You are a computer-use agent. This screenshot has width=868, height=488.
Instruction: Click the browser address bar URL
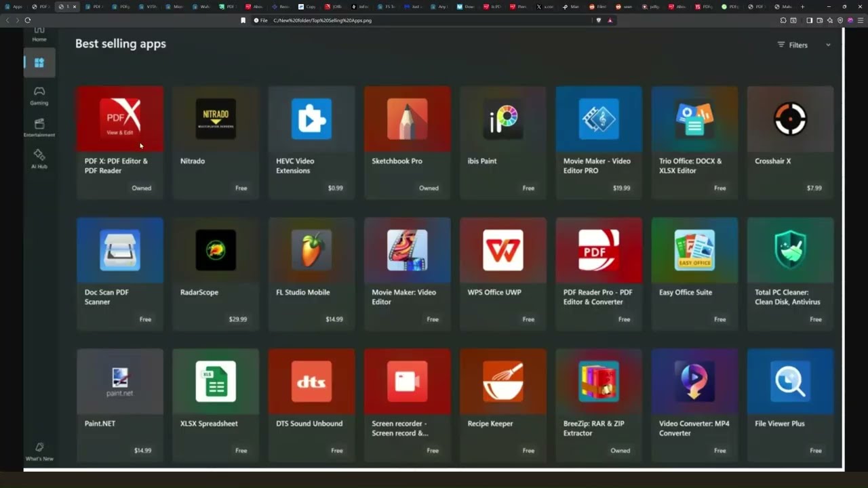(322, 20)
